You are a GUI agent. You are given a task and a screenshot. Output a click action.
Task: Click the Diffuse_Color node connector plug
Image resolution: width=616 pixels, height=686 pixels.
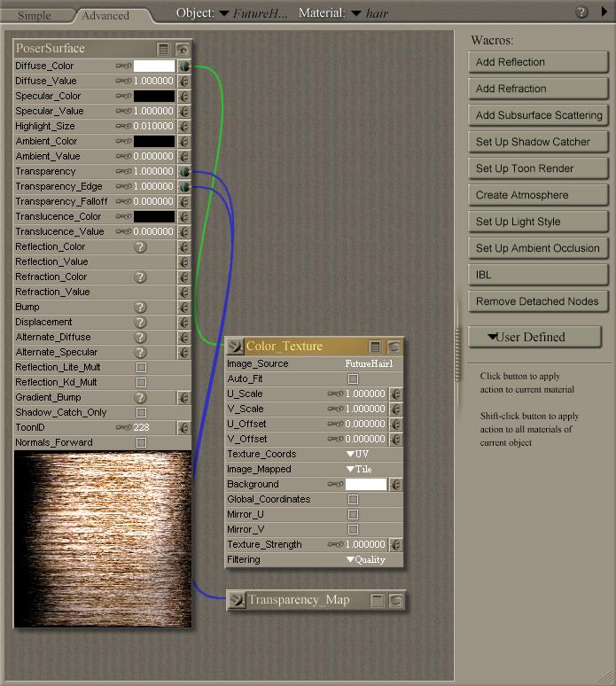tap(184, 66)
